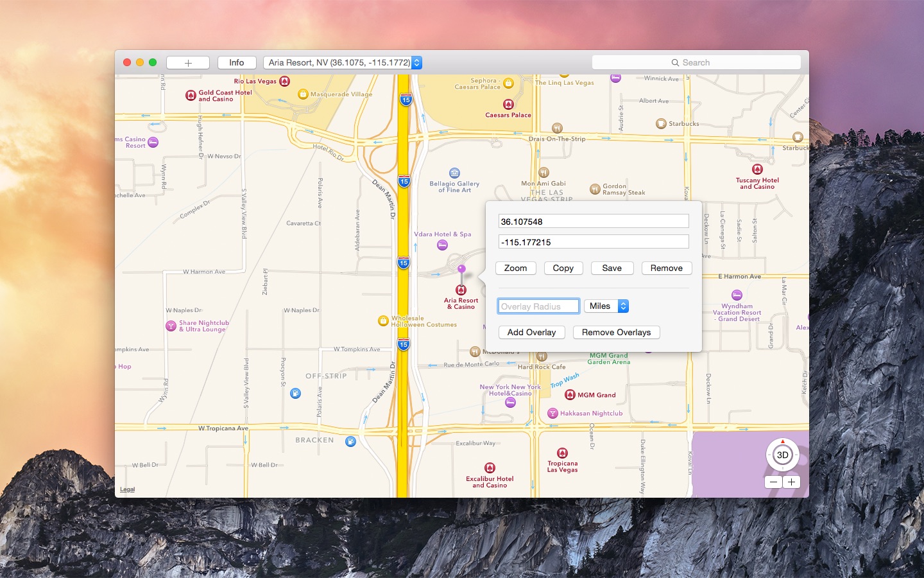Focus the Overlay Radius field
This screenshot has height=578, width=924.
click(x=538, y=306)
